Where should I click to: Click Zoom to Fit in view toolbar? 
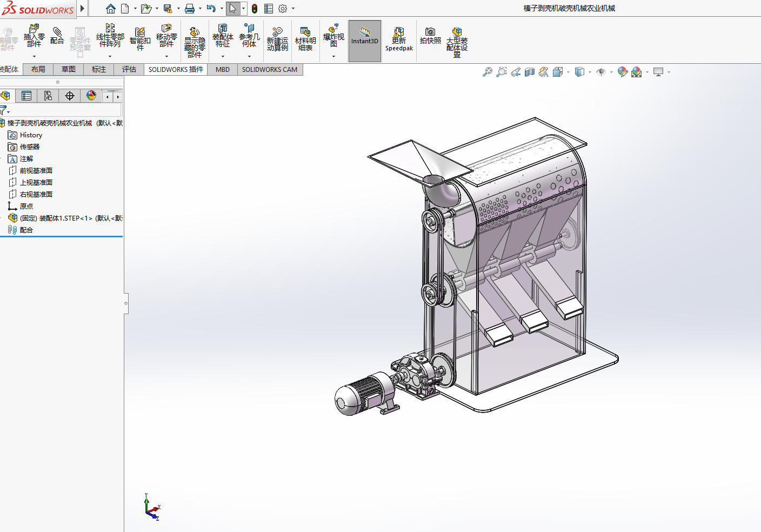click(488, 72)
